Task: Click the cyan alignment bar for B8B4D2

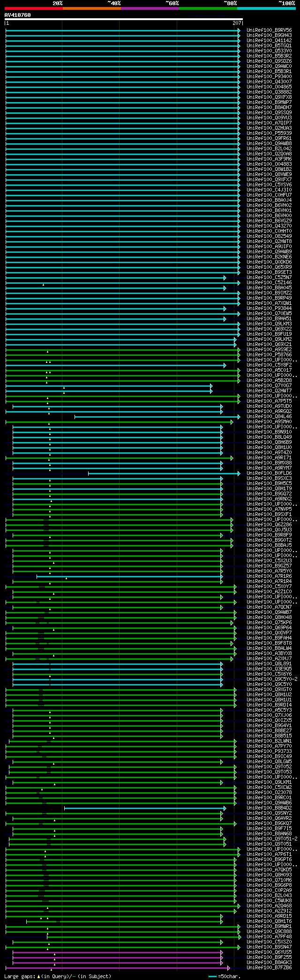Action: pos(145,808)
